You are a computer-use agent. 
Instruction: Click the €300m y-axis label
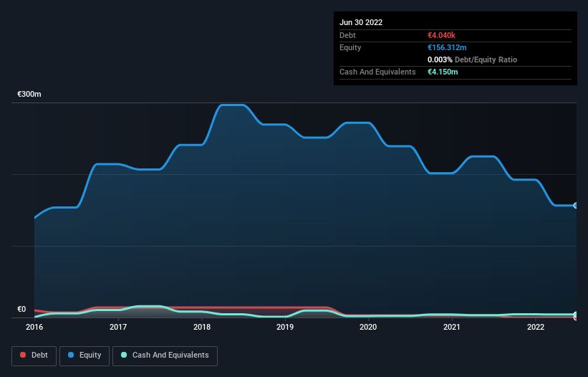[29, 94]
